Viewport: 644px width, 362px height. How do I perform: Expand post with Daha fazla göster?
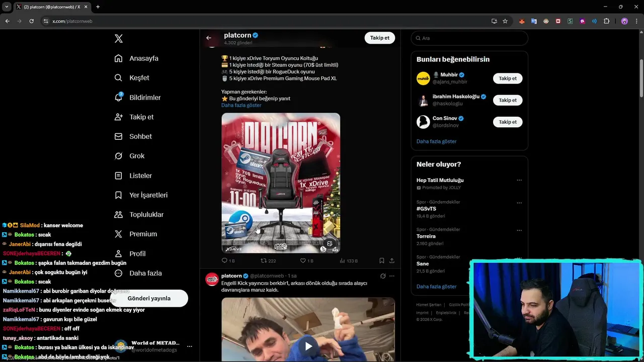click(241, 105)
